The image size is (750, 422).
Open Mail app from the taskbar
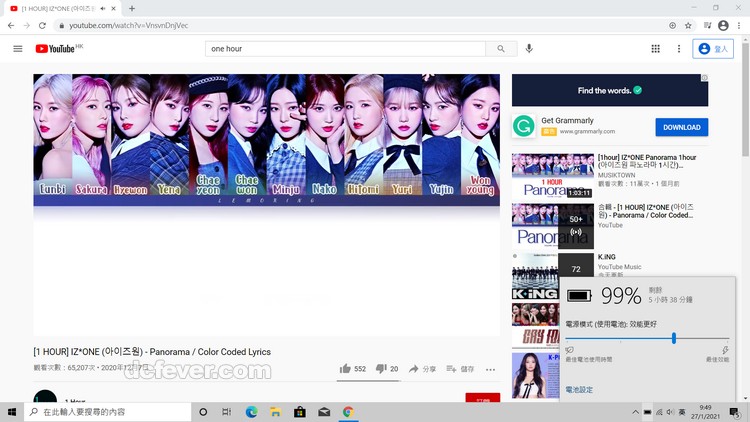pyautogui.click(x=324, y=412)
